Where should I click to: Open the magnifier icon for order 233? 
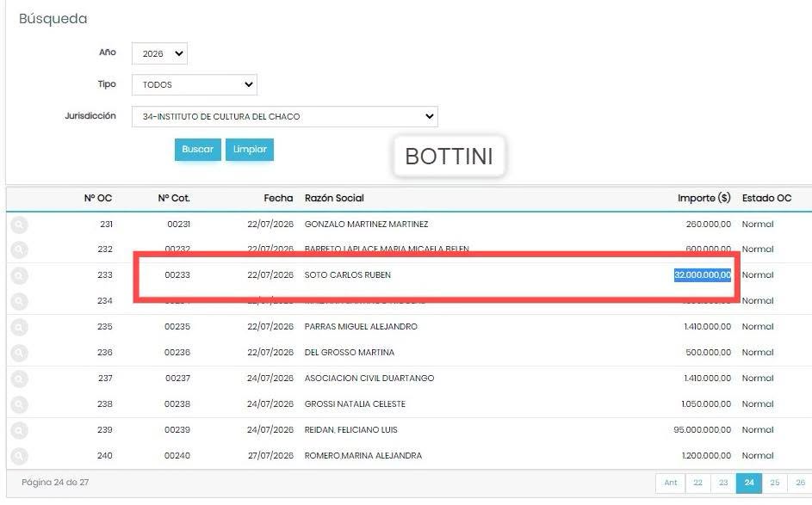tap(19, 275)
